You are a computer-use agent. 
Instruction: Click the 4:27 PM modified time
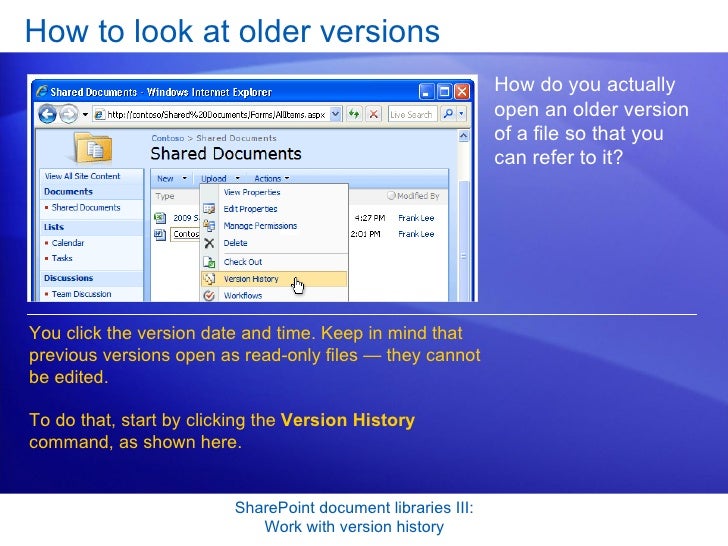369,218
